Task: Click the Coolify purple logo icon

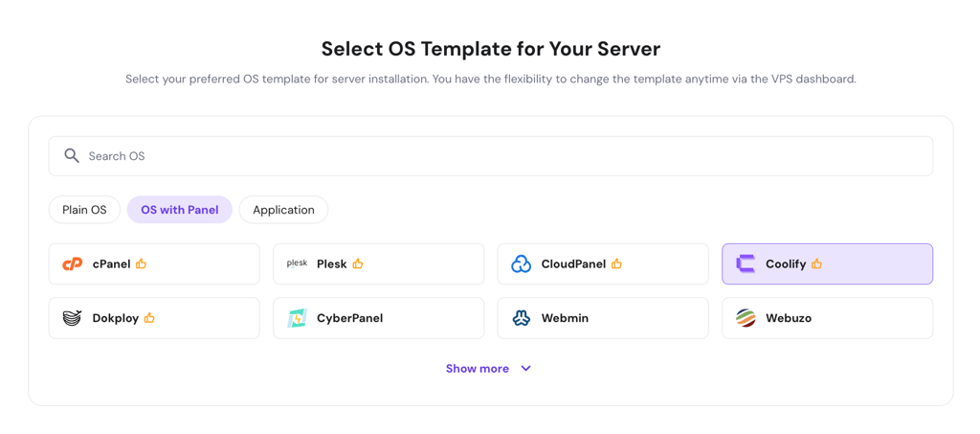Action: click(745, 263)
